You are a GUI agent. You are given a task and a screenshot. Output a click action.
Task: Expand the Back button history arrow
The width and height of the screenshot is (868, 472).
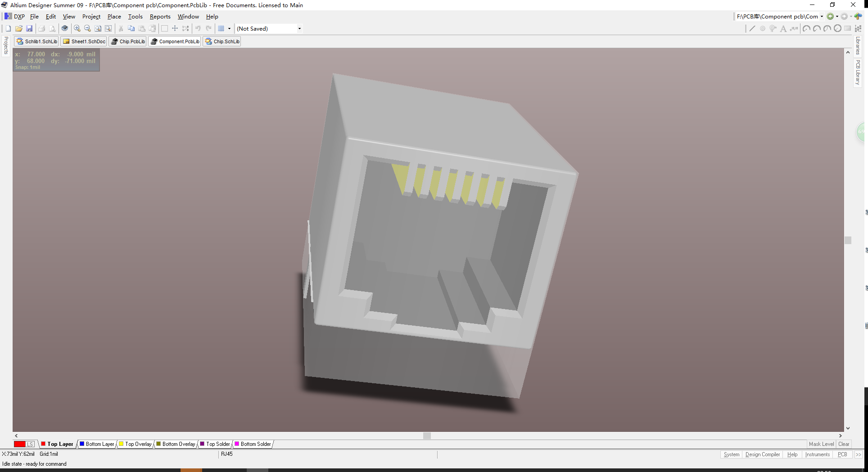click(x=837, y=17)
